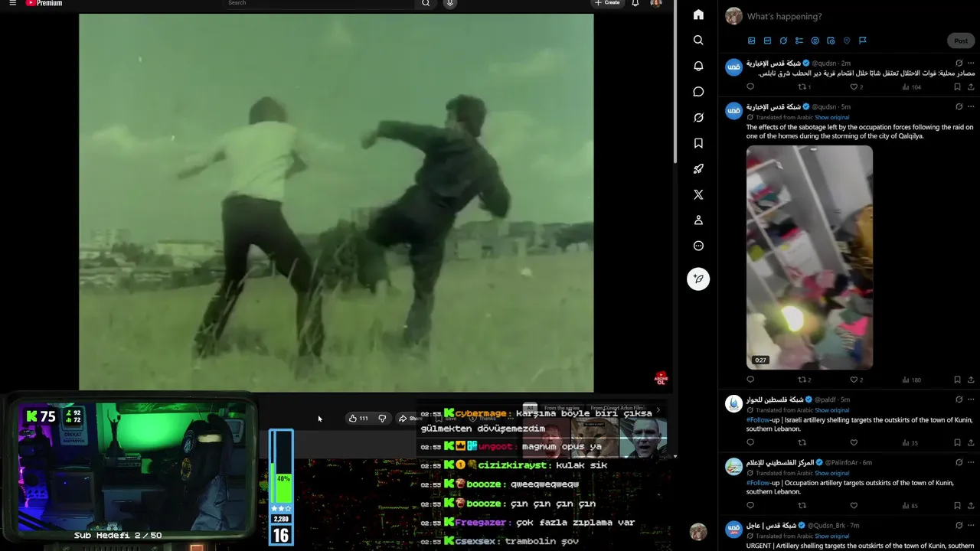Open the rocket icon in the X sidebar

pyautogui.click(x=698, y=169)
